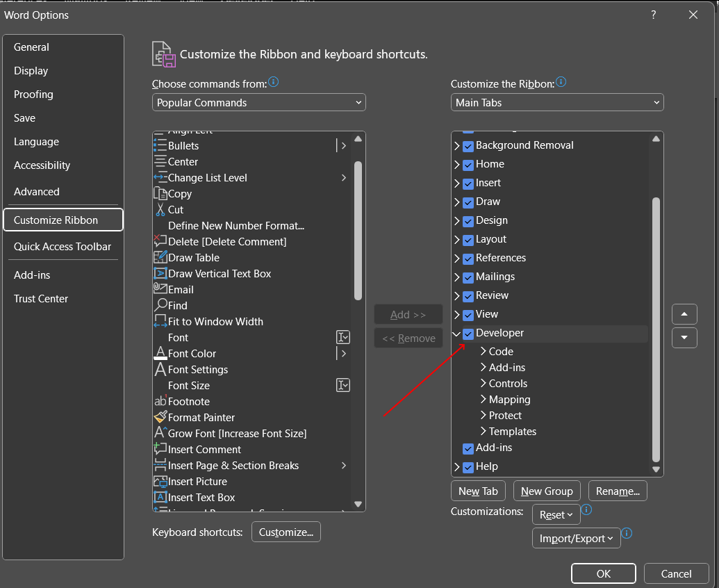Click the info icon next to Import/Export

[627, 533]
